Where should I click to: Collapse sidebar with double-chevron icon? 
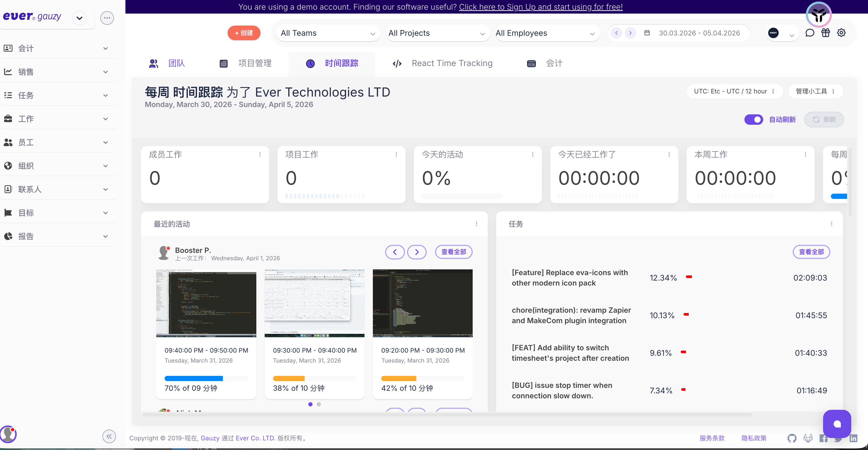109,436
